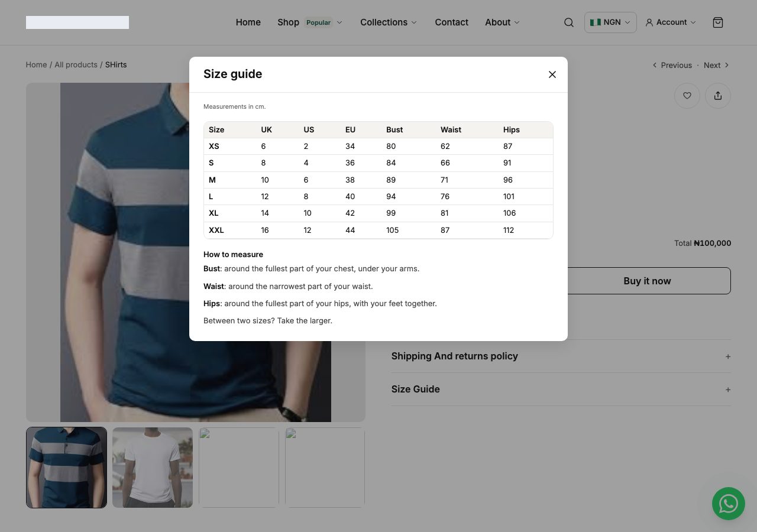Screen dimensions: 757x532
Task: Click the Bust column header
Action: pos(394,129)
